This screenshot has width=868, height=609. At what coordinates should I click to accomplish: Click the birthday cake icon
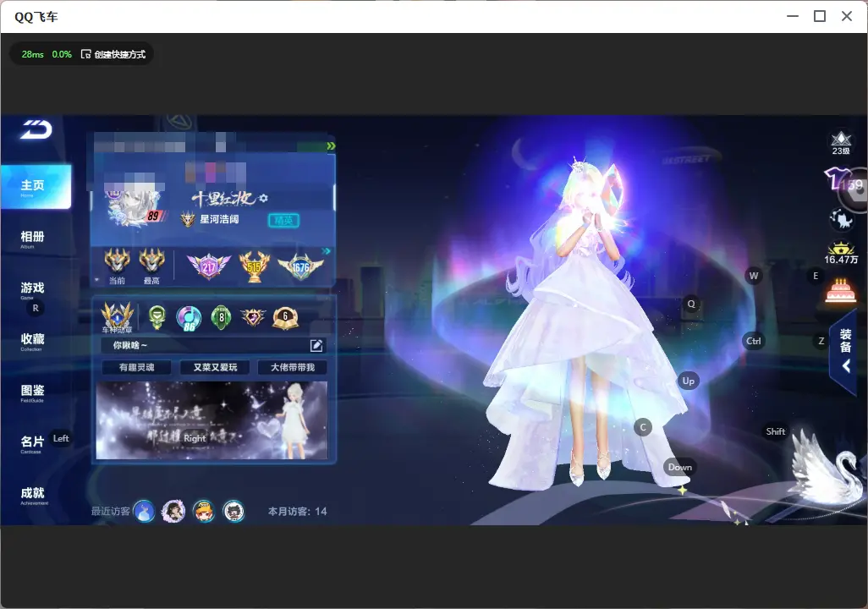click(840, 291)
